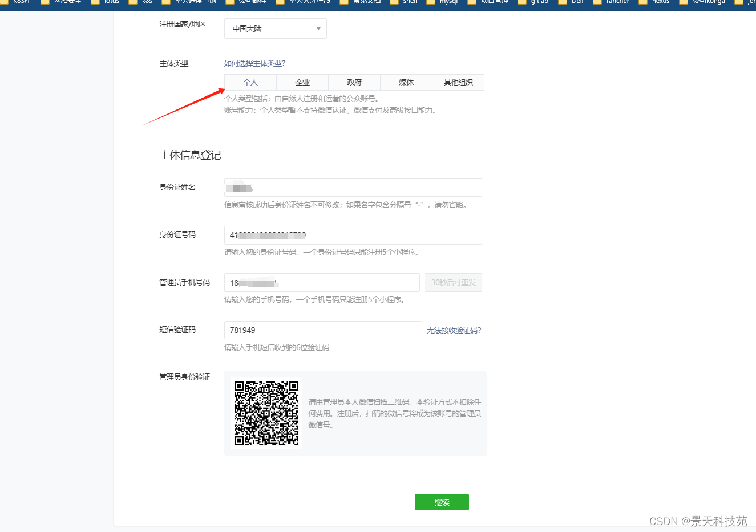
Task: Focus the 短信验证码 field containing 781949
Action: (323, 330)
